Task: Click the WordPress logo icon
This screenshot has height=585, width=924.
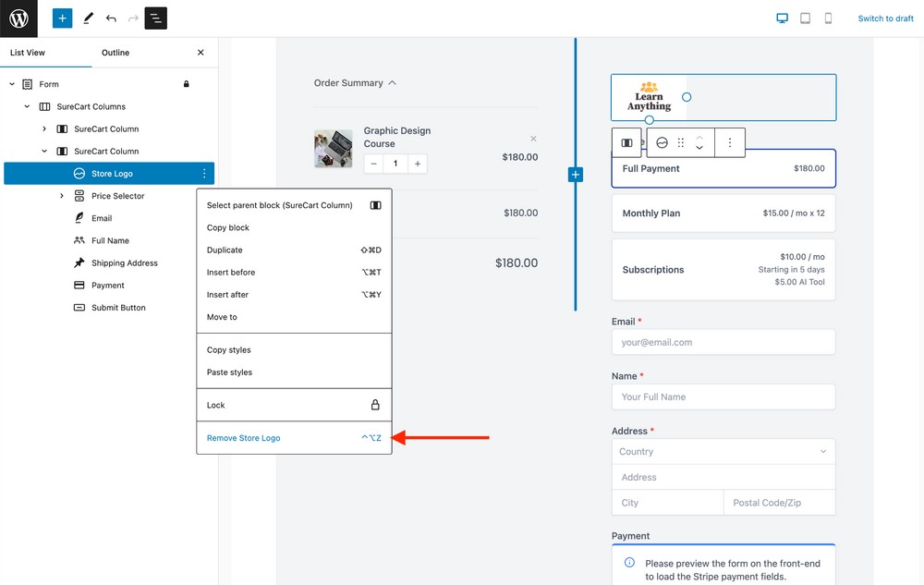Action: click(18, 18)
